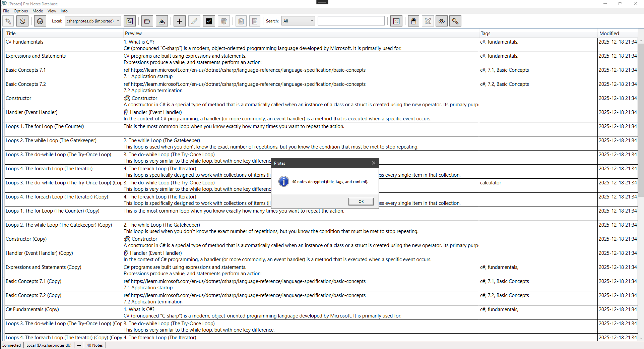Click the delete trash can icon

(x=224, y=21)
